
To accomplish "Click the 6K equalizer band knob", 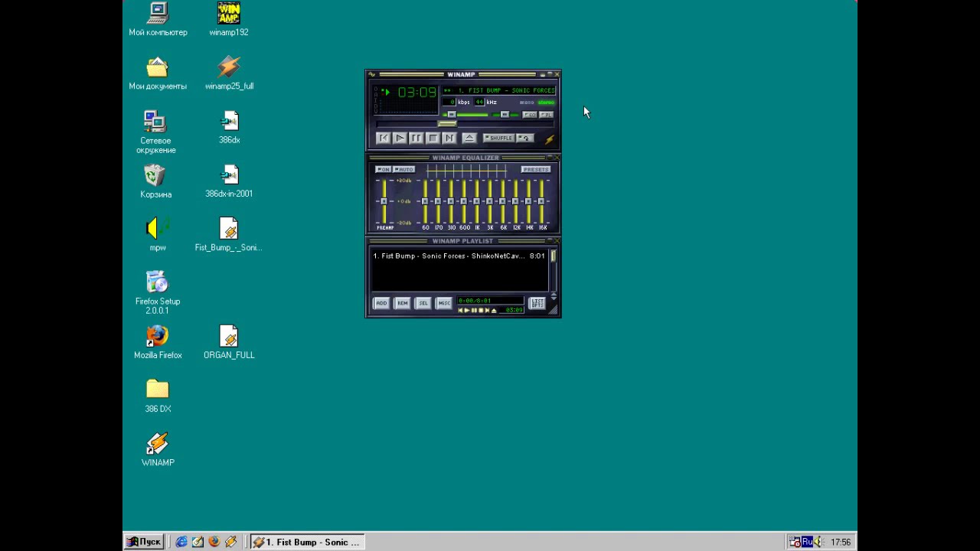I will click(x=503, y=201).
